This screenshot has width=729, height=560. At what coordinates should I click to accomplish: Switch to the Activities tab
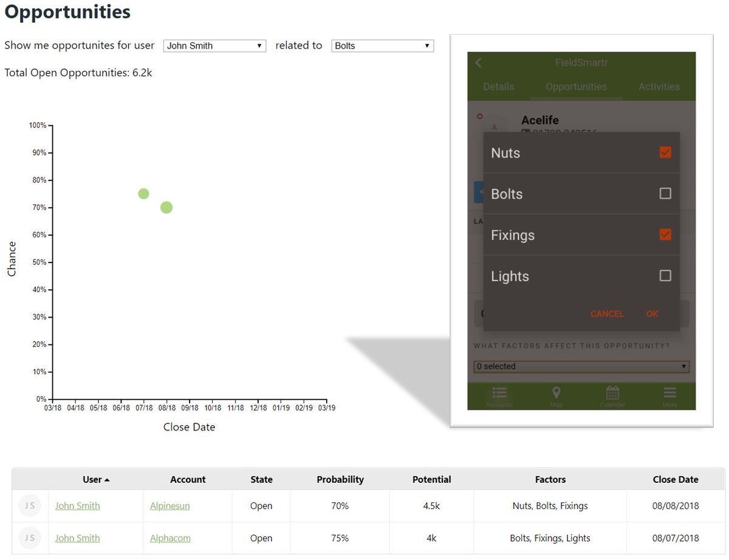(659, 86)
